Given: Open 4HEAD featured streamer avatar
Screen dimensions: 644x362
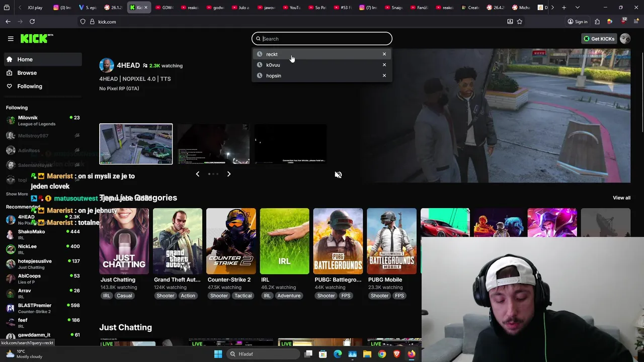Looking at the screenshot, I should tap(106, 65).
